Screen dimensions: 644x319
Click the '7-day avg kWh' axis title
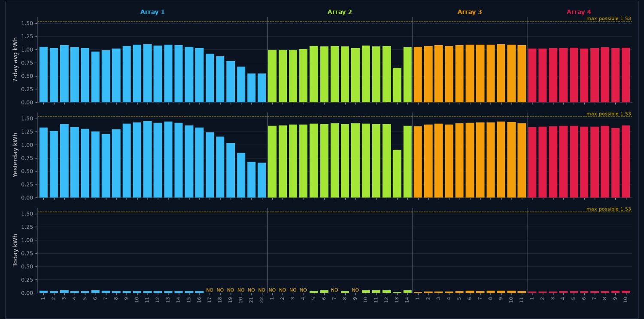pyautogui.click(x=15, y=59)
